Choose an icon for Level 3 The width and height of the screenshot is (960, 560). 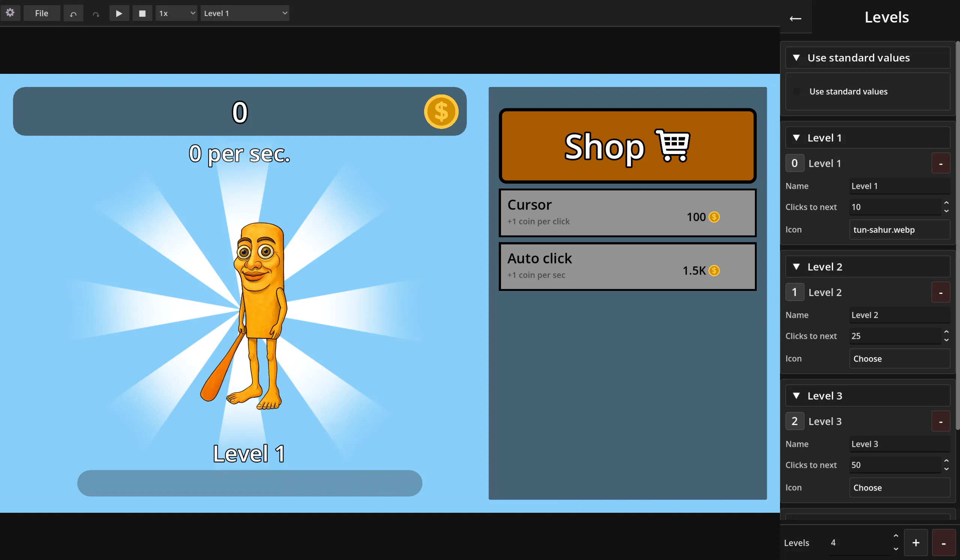click(899, 488)
